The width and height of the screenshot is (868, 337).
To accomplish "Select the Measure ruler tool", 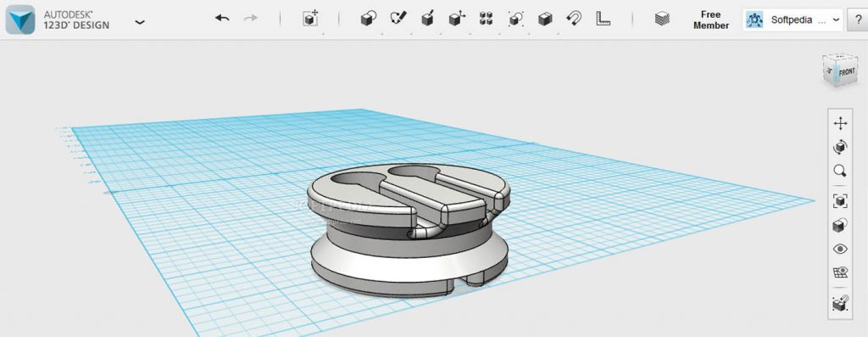I will click(x=603, y=19).
